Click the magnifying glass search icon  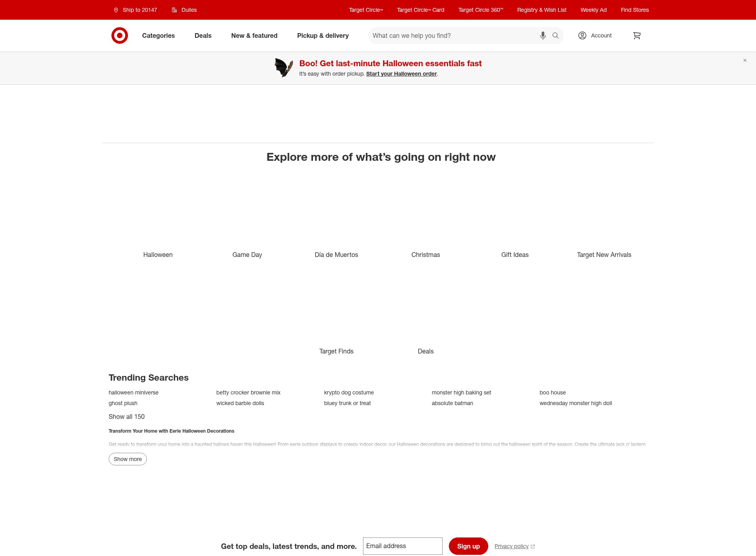pos(556,35)
